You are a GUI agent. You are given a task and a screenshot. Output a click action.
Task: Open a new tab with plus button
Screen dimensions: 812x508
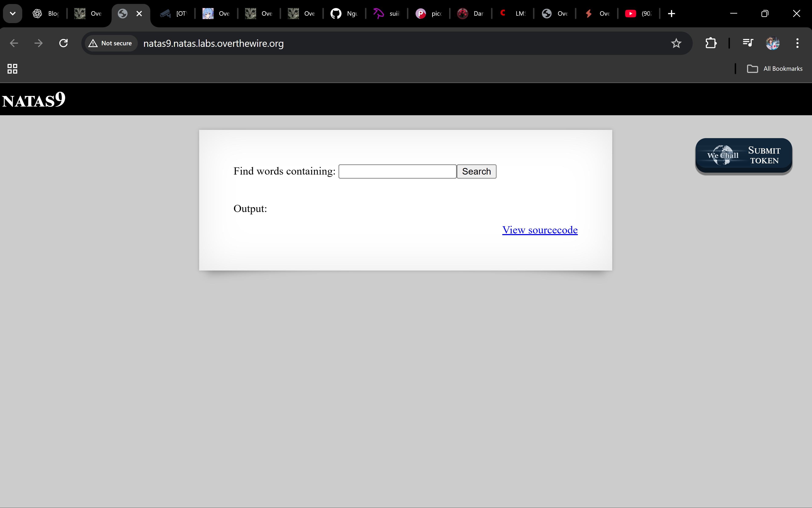[x=671, y=13]
